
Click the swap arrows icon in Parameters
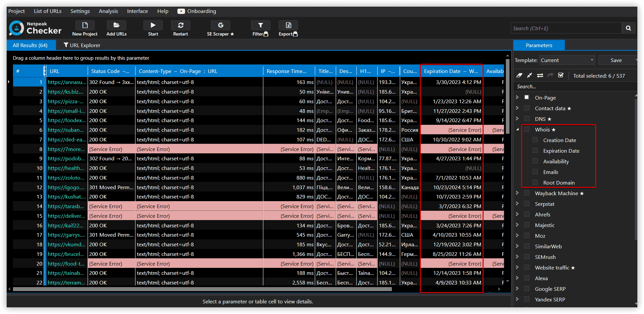tap(540, 75)
